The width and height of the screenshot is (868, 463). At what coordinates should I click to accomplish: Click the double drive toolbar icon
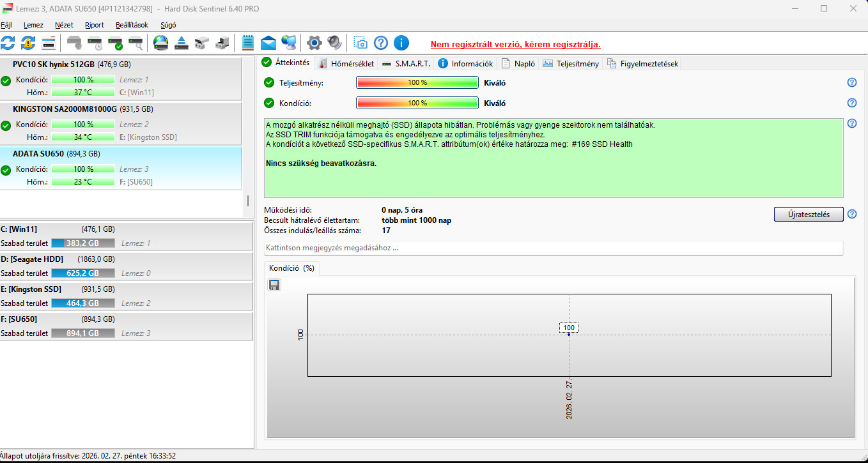(x=202, y=43)
